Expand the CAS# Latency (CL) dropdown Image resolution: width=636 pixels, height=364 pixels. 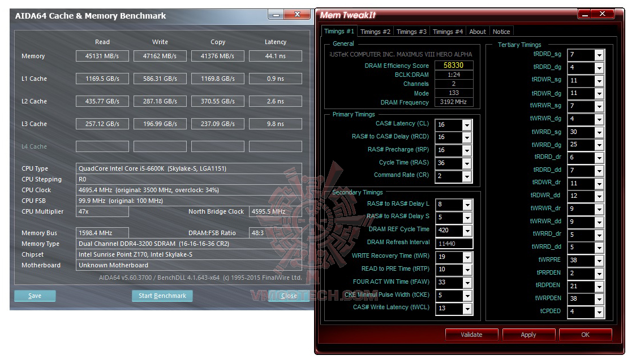(x=467, y=125)
